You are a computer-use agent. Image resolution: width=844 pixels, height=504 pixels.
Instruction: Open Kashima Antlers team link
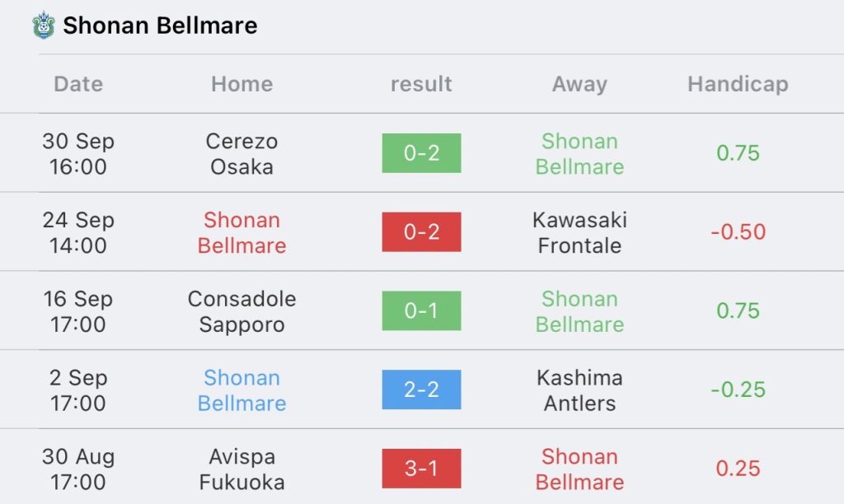(x=579, y=390)
